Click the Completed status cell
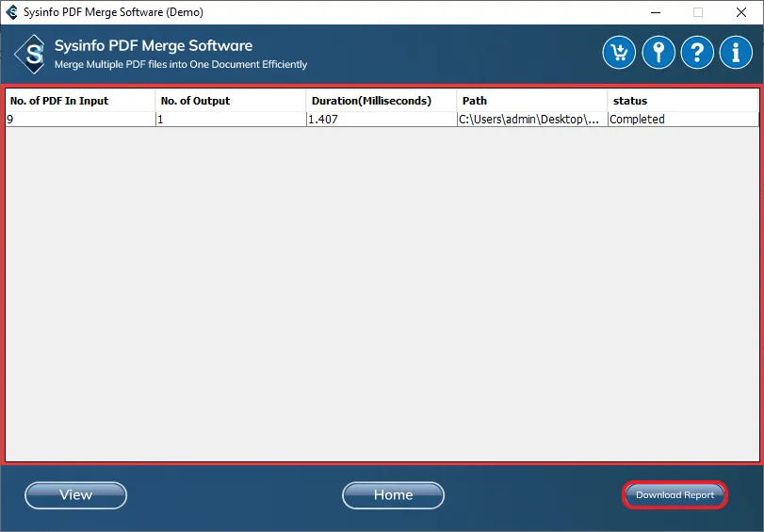Viewport: 764px width, 532px height. [x=683, y=120]
